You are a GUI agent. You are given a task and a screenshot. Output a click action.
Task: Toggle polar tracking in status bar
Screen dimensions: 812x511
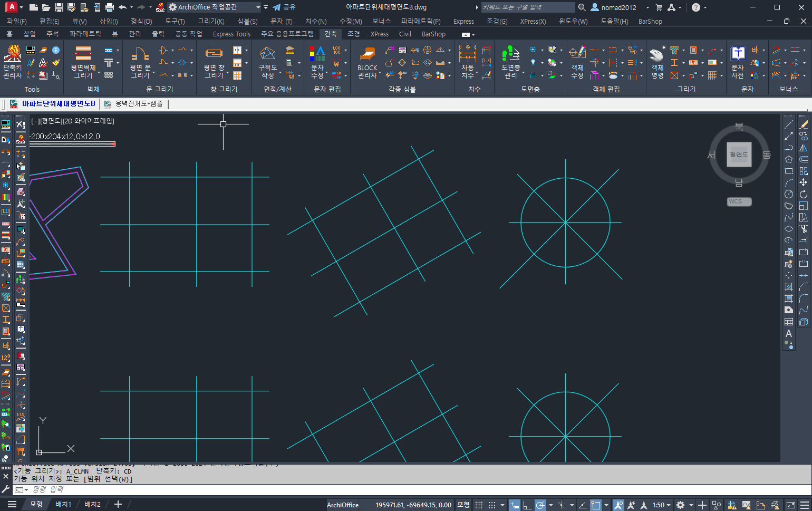click(x=540, y=505)
